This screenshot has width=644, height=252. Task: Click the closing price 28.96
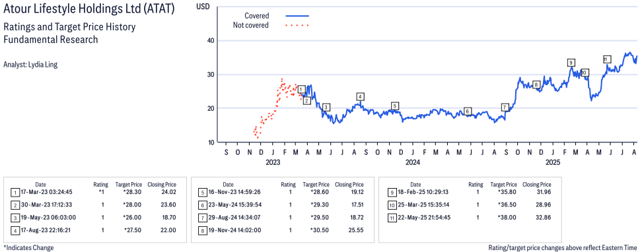click(544, 205)
